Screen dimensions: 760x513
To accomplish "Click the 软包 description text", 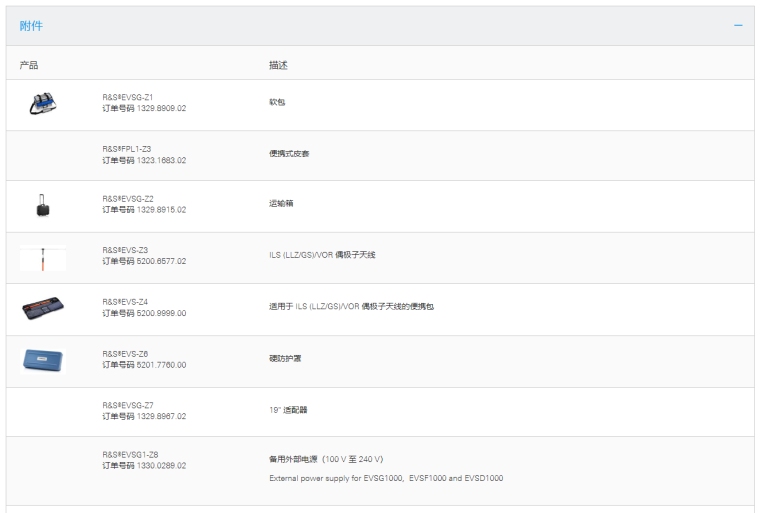I will (277, 102).
